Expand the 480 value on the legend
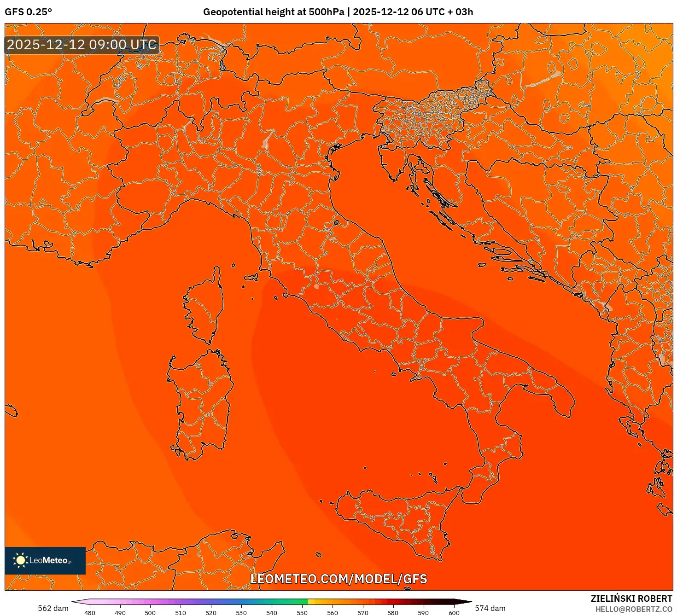677x616 pixels. [x=90, y=613]
